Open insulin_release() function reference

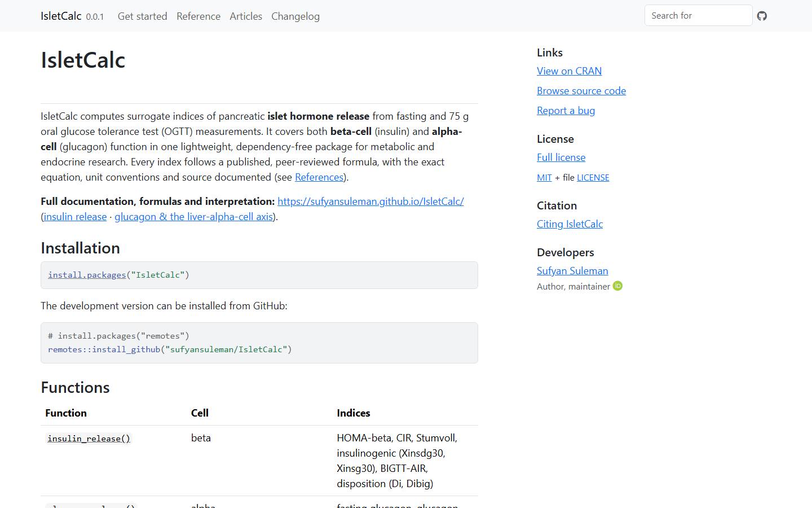pyautogui.click(x=89, y=439)
